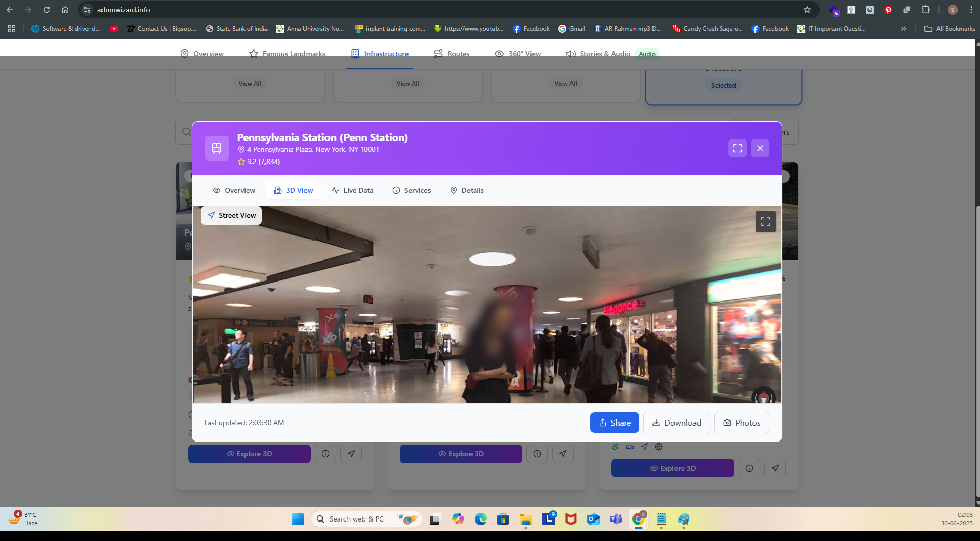980x541 pixels.
Task: Open Microsoft Teams from the taskbar
Action: pos(616,519)
